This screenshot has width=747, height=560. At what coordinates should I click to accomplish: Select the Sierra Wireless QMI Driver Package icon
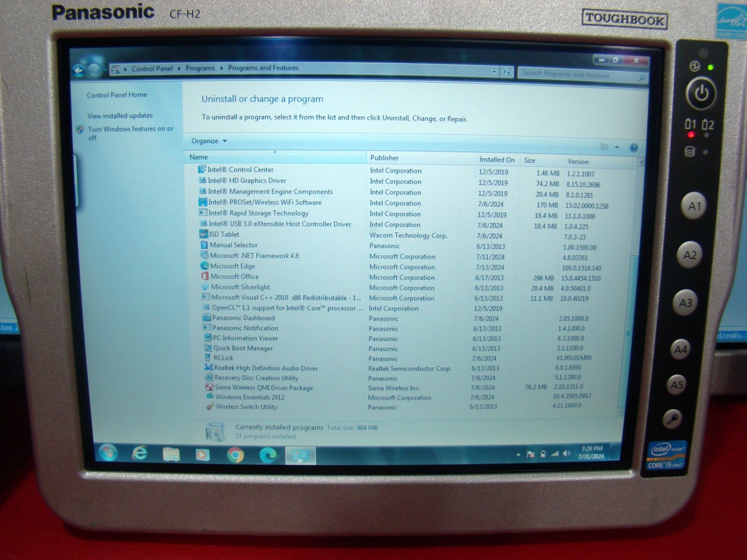(210, 387)
